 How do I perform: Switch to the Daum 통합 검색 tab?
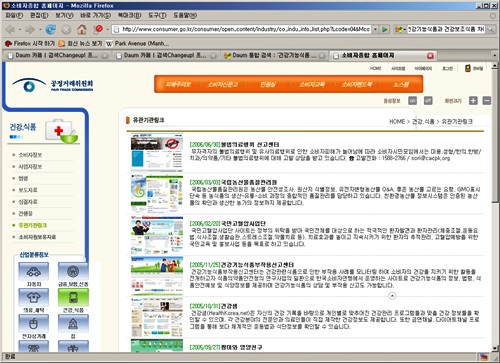pos(275,56)
